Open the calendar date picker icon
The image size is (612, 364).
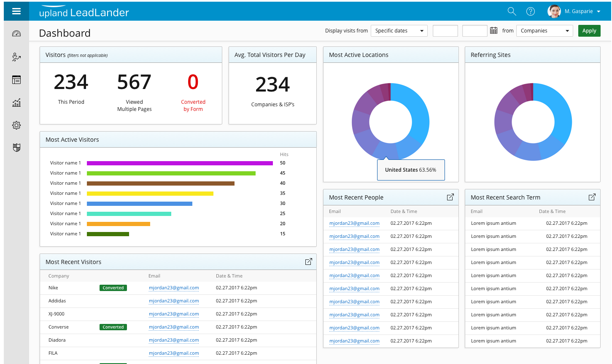coord(493,31)
